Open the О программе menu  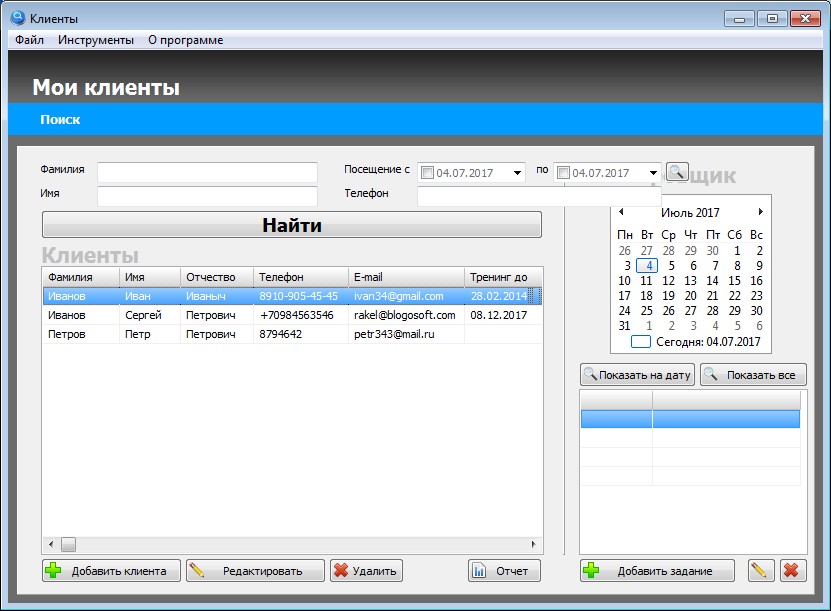tap(185, 40)
